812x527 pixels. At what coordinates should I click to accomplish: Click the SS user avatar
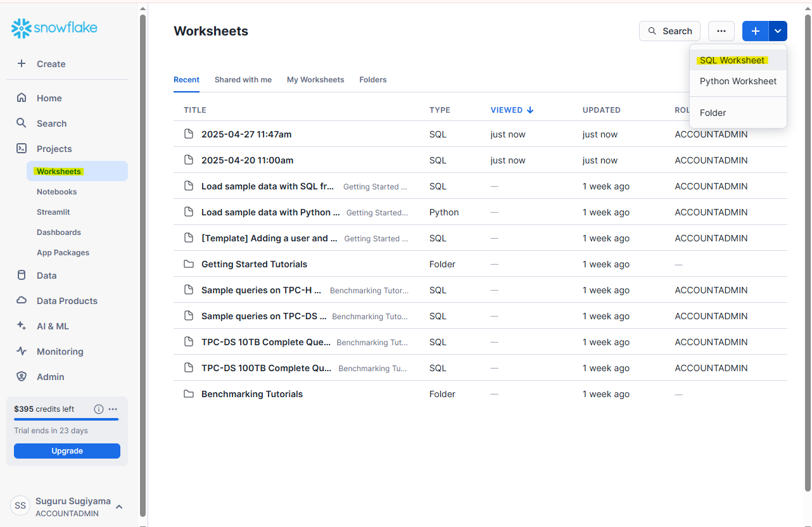click(20, 505)
